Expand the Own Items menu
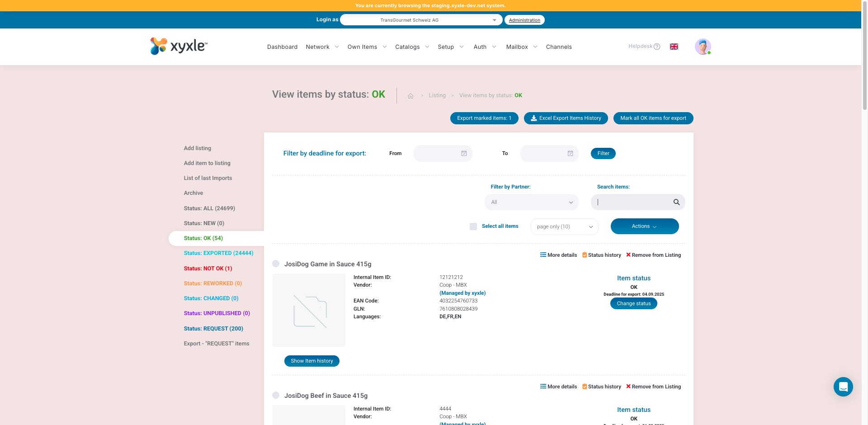 [367, 47]
